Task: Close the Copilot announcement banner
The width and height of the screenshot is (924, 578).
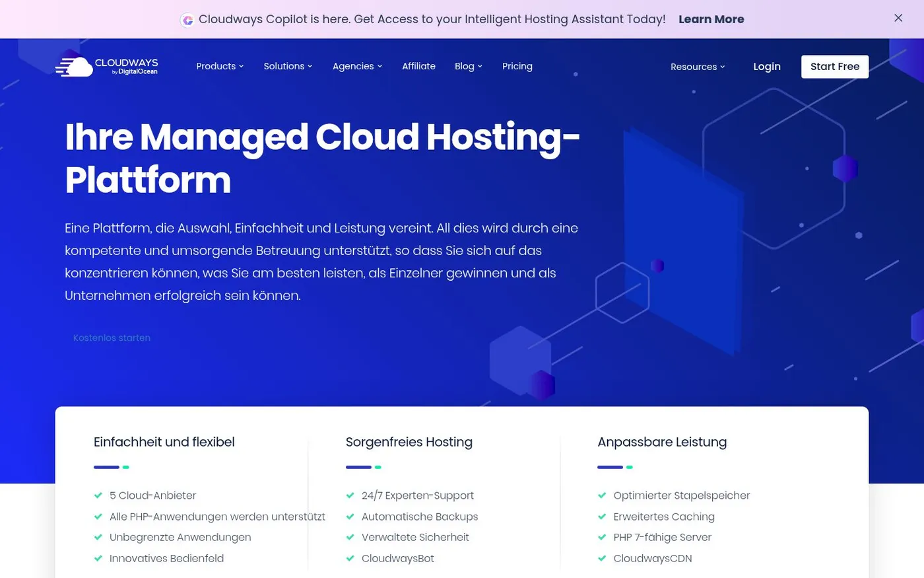Action: tap(898, 18)
